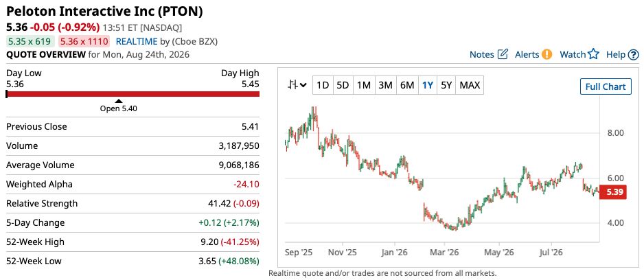Viewport: 644px width, 280px height.
Task: Click the Previous Close value 5.41
Action: pos(251,126)
